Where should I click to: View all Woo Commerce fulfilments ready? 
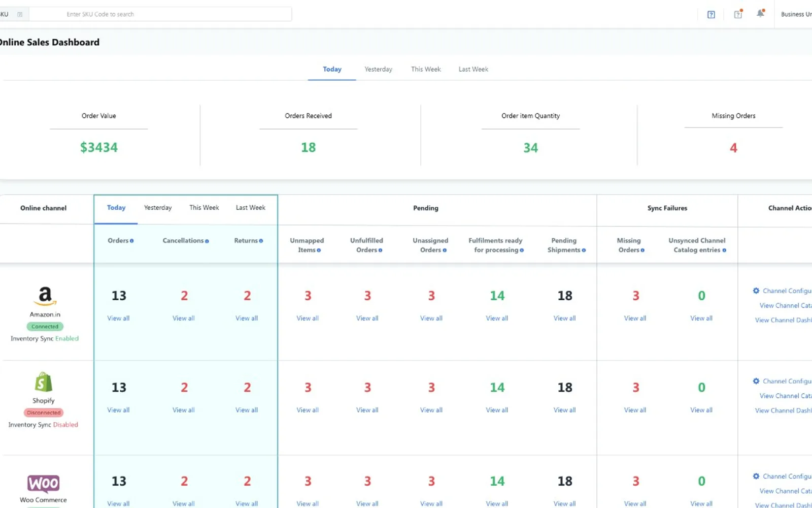[497, 504]
